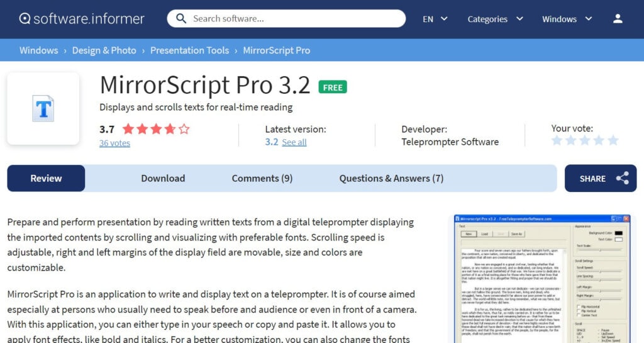Click See all versions link

[x=294, y=142]
